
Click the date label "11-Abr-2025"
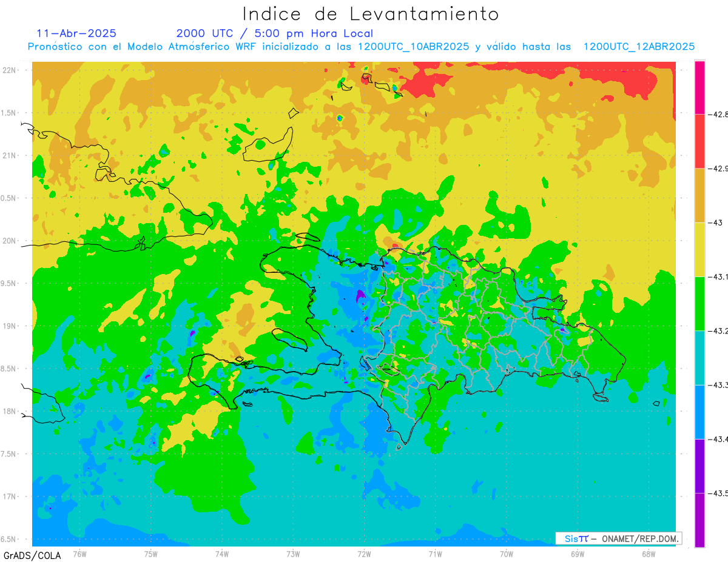pos(76,33)
